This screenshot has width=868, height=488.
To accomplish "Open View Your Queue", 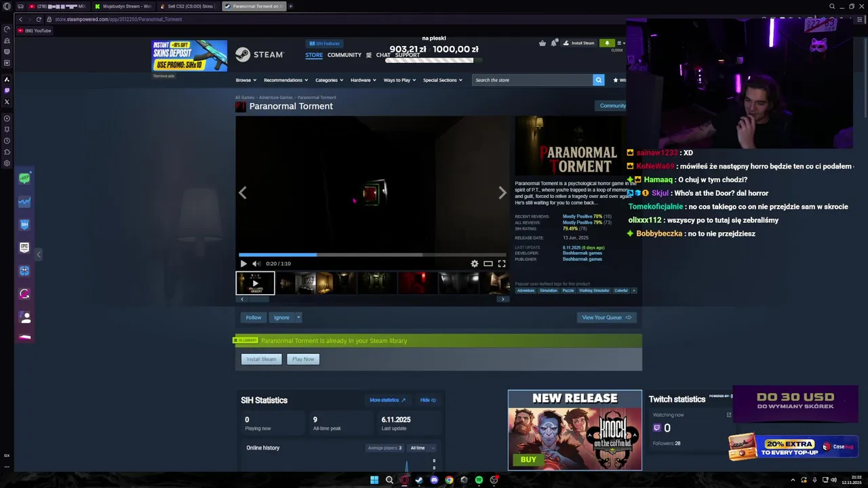I will tap(606, 317).
